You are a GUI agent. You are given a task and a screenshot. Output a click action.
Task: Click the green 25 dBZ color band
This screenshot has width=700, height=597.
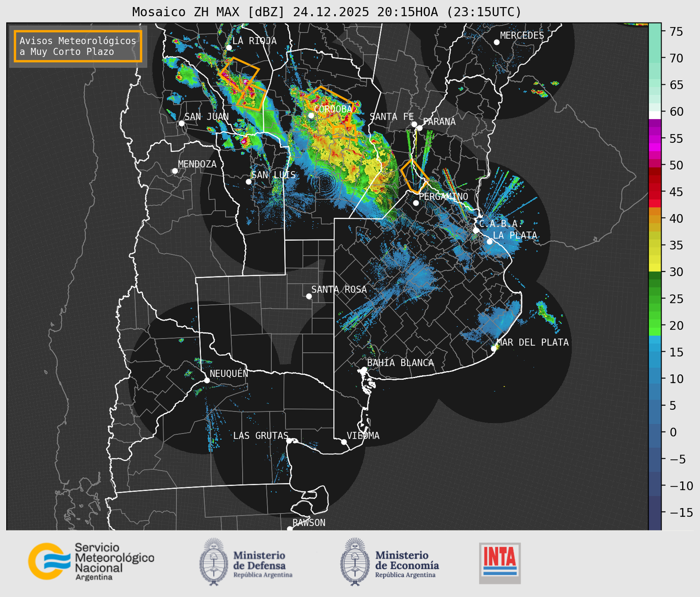click(654, 298)
